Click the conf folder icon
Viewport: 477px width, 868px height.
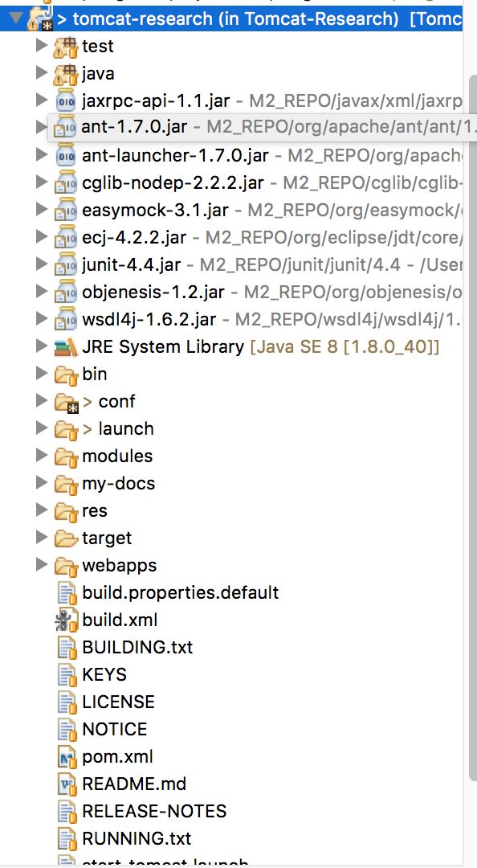click(67, 402)
